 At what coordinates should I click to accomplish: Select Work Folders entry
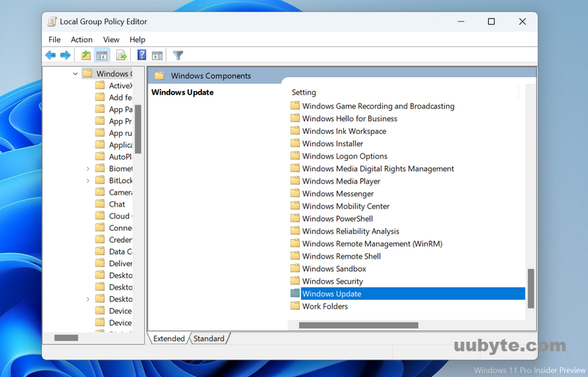click(x=325, y=306)
